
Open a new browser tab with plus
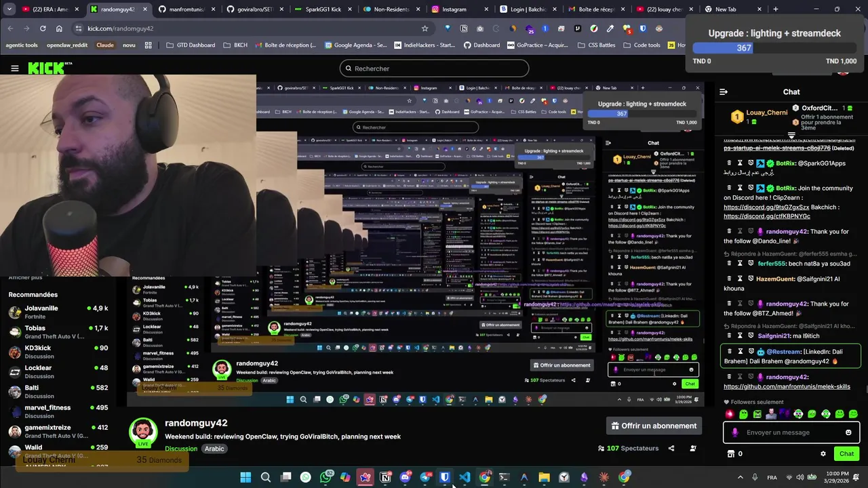(776, 9)
